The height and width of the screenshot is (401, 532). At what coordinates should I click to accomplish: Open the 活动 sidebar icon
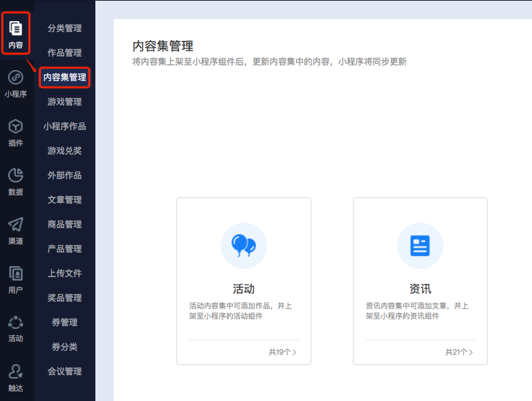tap(16, 322)
